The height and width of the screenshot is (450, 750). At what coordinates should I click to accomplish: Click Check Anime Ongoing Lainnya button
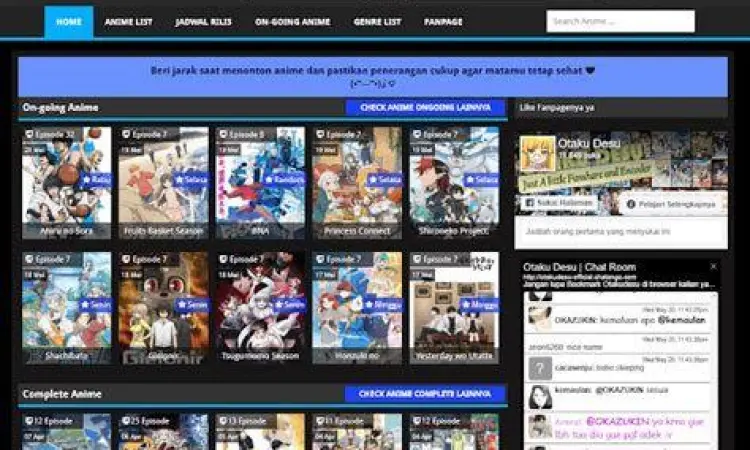pyautogui.click(x=425, y=107)
